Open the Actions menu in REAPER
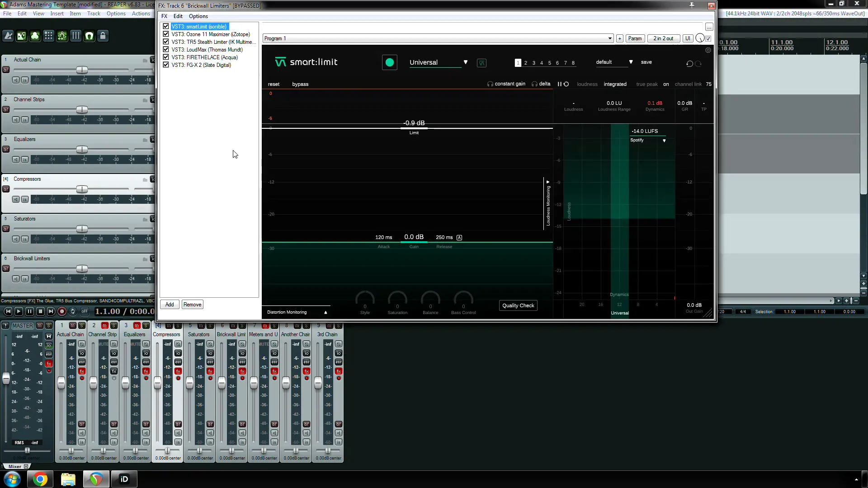Image resolution: width=868 pixels, height=488 pixels. pyautogui.click(x=141, y=14)
